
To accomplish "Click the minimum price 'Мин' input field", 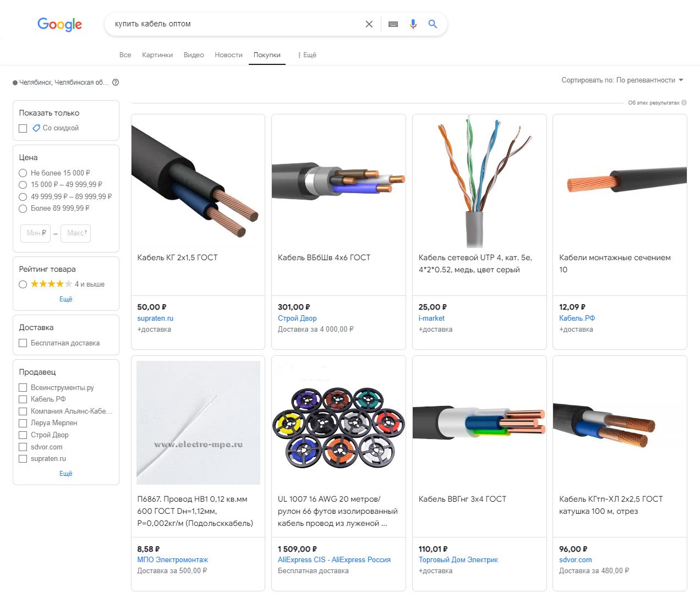I will point(36,233).
